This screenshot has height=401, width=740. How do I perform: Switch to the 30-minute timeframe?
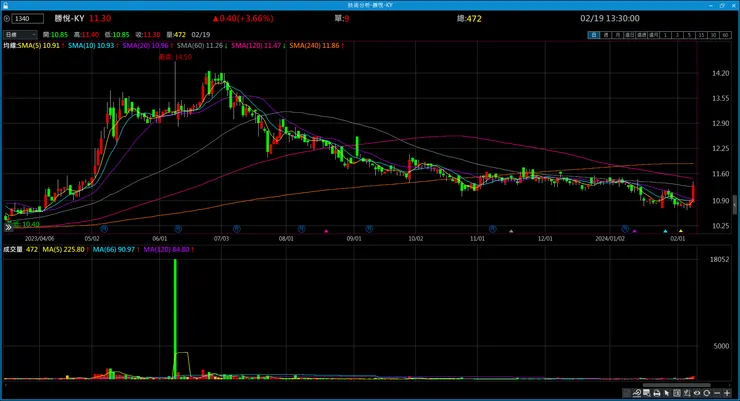pyautogui.click(x=714, y=35)
